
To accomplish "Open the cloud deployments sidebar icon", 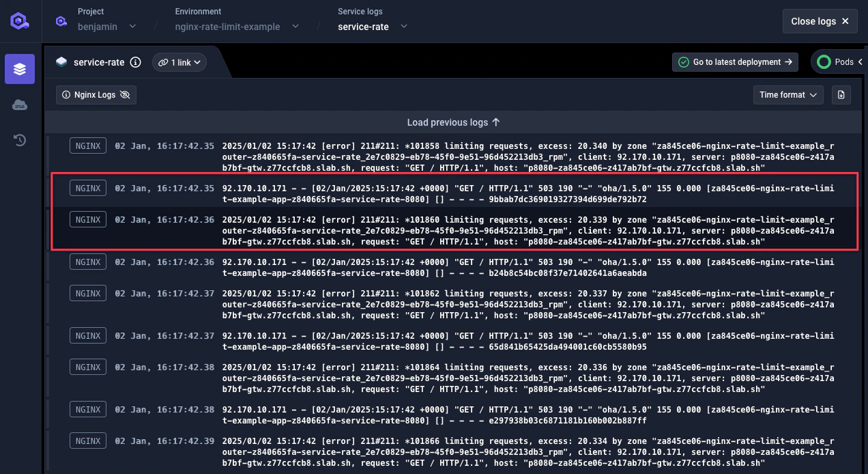I will click(x=19, y=104).
